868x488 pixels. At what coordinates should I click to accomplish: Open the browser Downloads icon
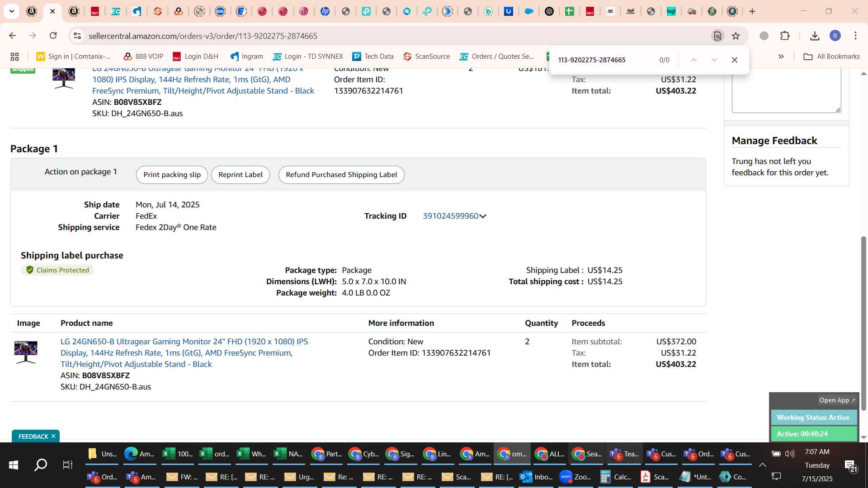coord(815,36)
